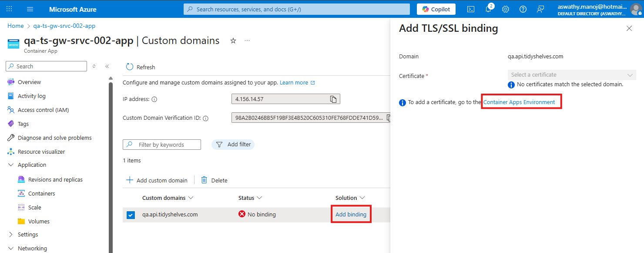
Task: Sort by Solution column
Action: (350, 198)
